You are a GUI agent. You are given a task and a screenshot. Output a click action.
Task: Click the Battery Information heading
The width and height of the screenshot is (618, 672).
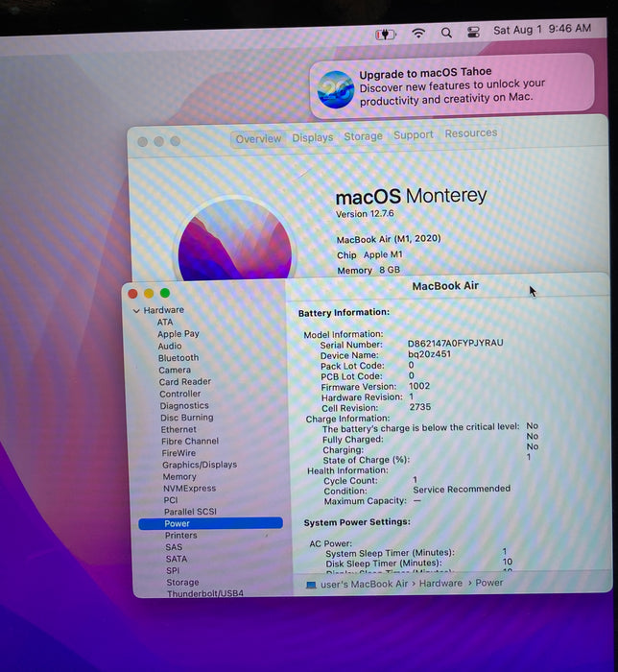point(344,313)
